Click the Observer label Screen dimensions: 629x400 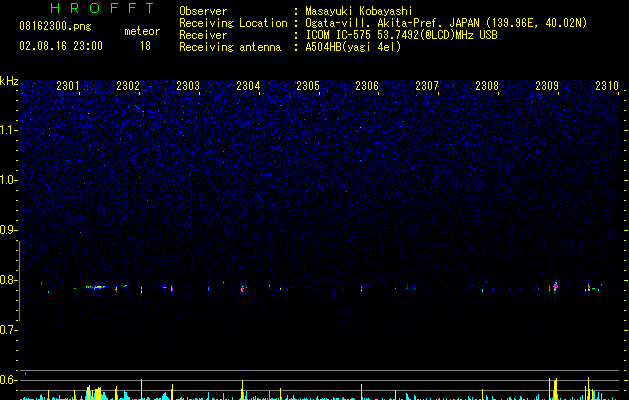(203, 11)
